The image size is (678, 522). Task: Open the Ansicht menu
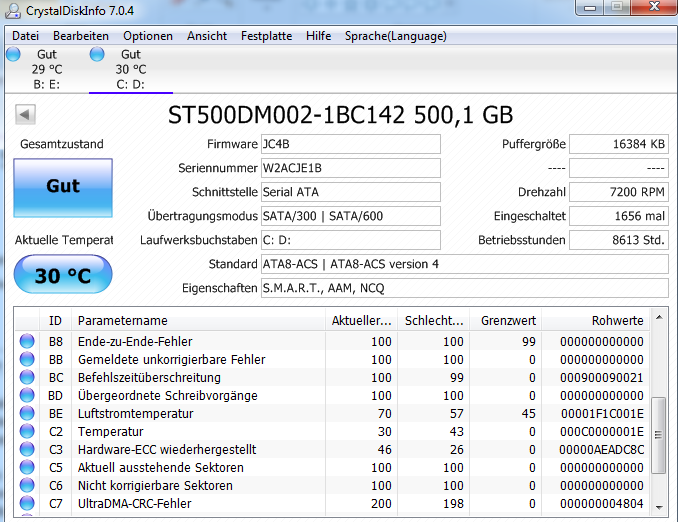tap(207, 36)
